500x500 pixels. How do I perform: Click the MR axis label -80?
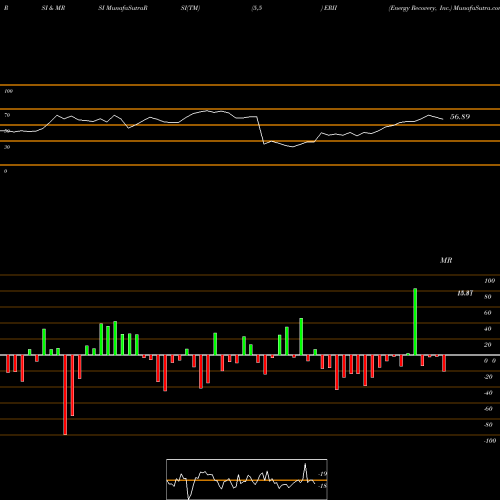(x=488, y=425)
